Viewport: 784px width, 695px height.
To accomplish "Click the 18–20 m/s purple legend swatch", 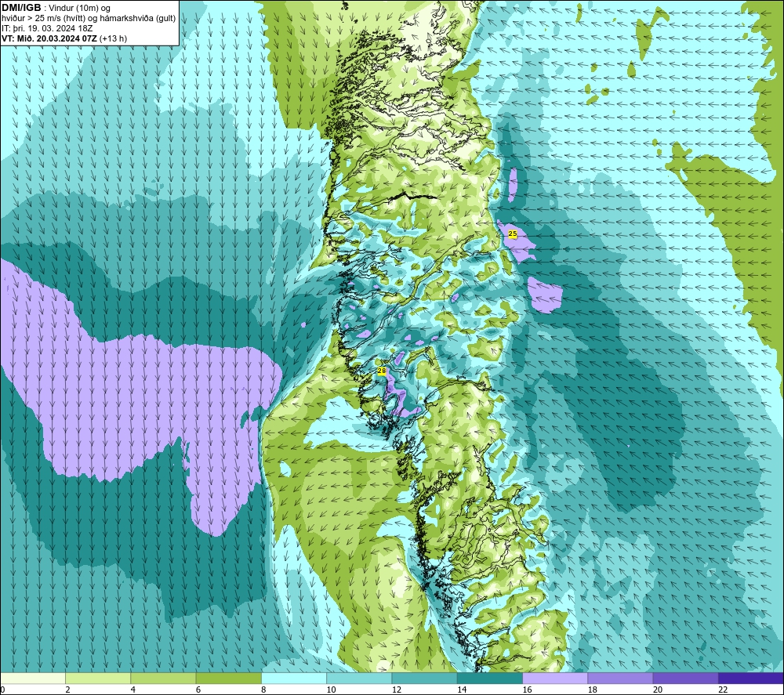I will point(620,678).
